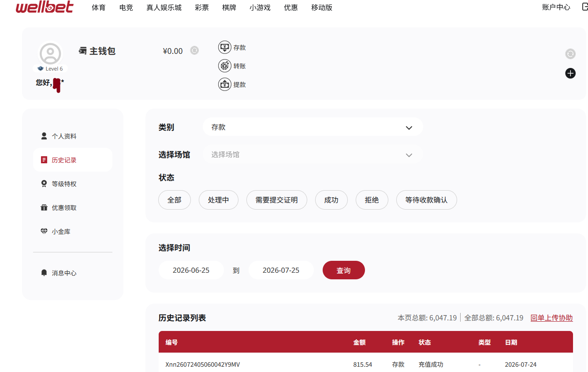Click the deposit 存款 wallet icon
Image resolution: width=588 pixels, height=372 pixels.
click(225, 47)
